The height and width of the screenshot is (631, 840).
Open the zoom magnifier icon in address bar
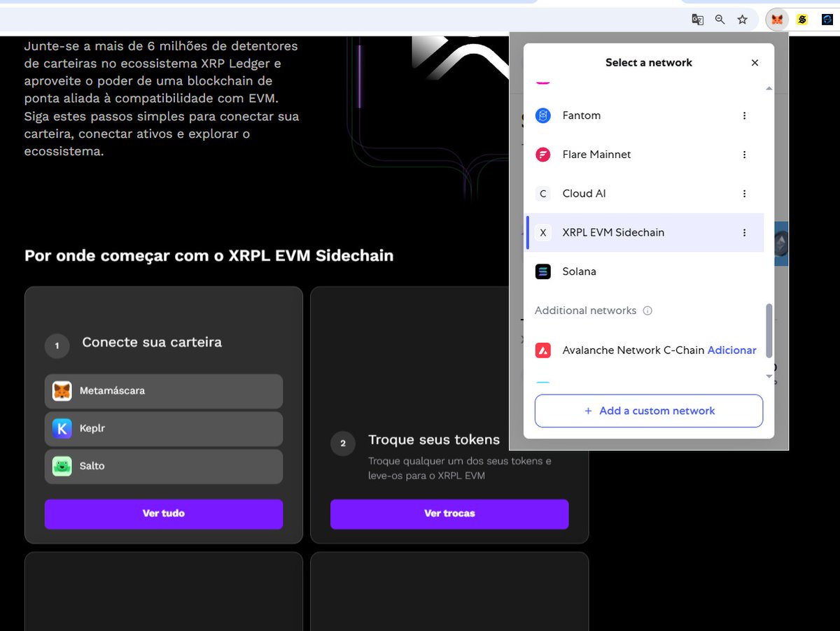tap(720, 20)
